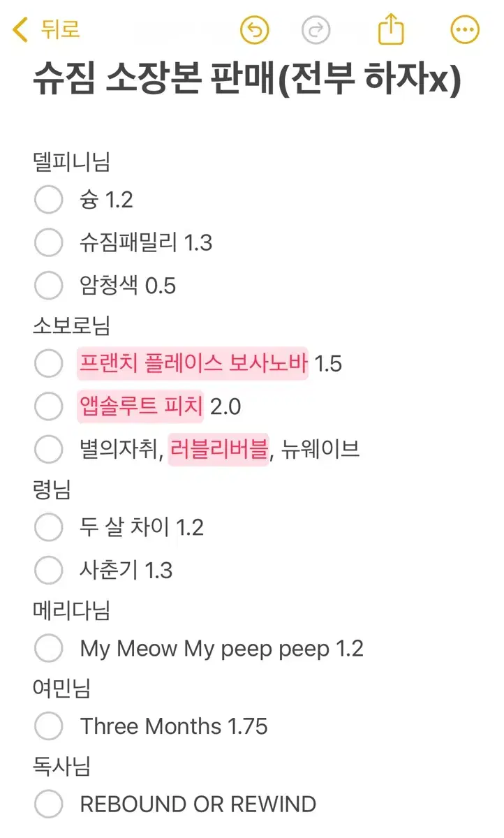The image size is (504, 838).
Task: Open the share sheet icon
Action: click(390, 29)
